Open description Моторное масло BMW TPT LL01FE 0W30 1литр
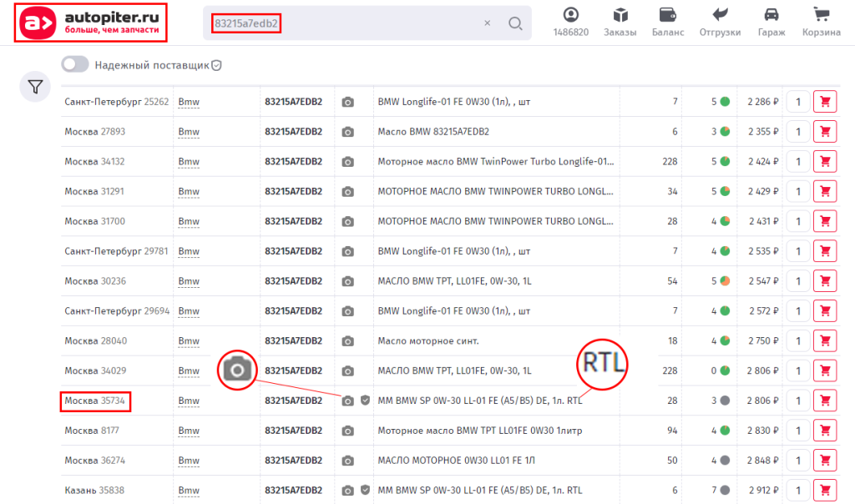This screenshot has height=504, width=855. point(480,431)
